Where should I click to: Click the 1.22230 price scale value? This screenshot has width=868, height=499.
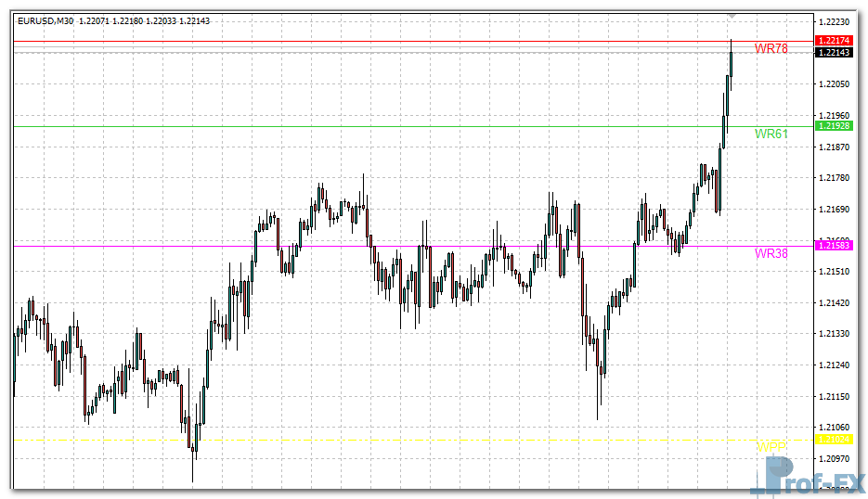point(834,21)
